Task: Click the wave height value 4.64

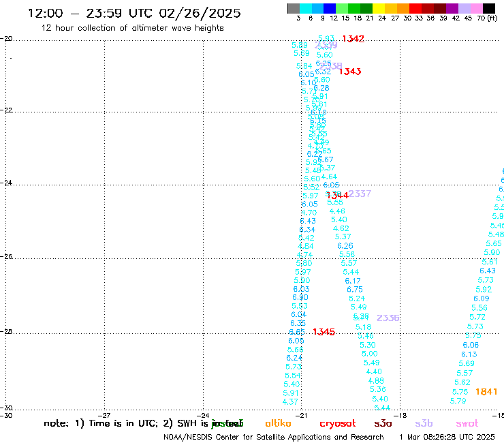Action: click(x=329, y=177)
